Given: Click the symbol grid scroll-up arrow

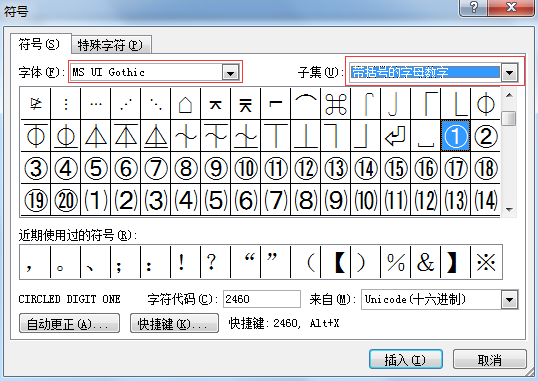Looking at the screenshot, I should pyautogui.click(x=509, y=95).
